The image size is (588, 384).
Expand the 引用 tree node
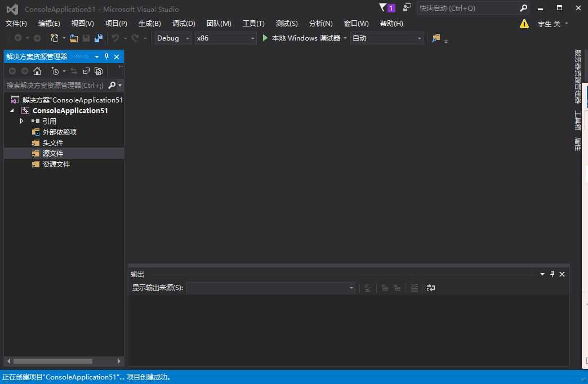click(x=21, y=120)
